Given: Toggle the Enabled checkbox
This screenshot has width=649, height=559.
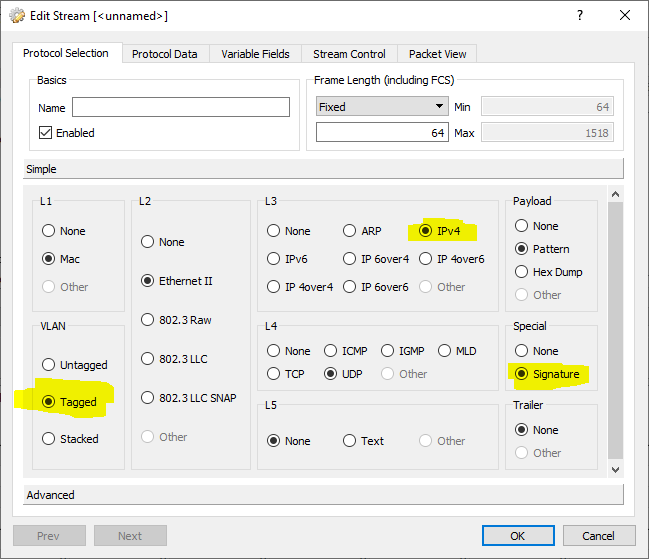Looking at the screenshot, I should coord(46,133).
